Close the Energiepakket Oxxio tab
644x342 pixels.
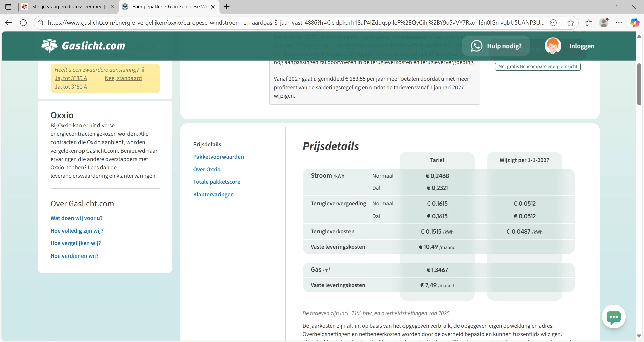tap(213, 7)
